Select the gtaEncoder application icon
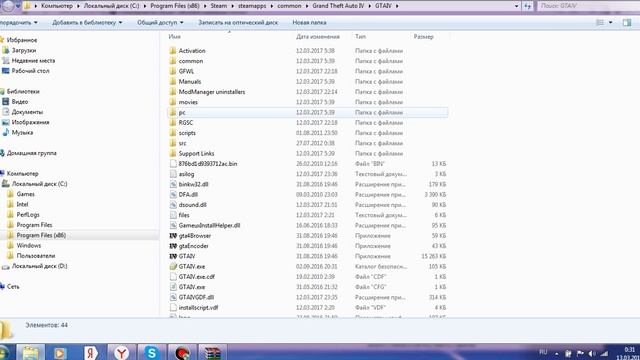 173,246
